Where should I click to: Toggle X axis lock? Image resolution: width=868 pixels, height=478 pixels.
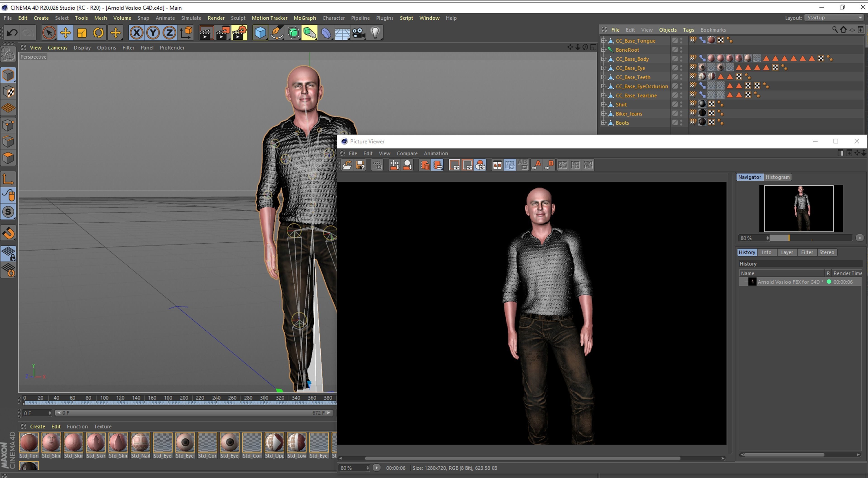[137, 33]
